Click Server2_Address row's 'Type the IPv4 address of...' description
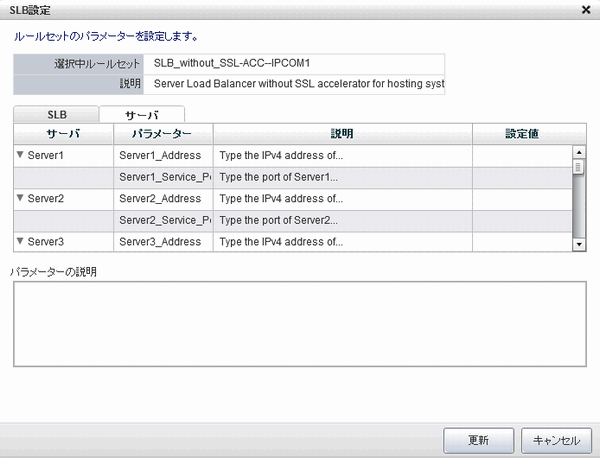 [281, 199]
